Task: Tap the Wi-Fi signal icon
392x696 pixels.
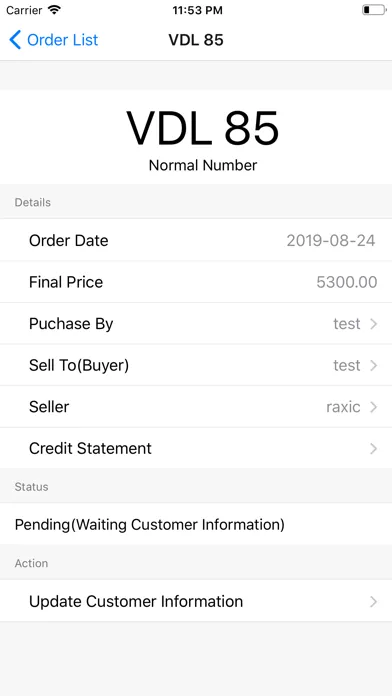Action: click(55, 10)
